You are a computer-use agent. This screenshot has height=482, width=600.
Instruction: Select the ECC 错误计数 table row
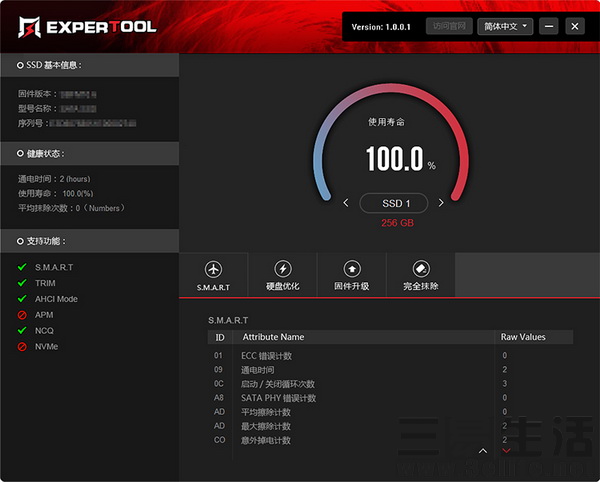[390, 355]
